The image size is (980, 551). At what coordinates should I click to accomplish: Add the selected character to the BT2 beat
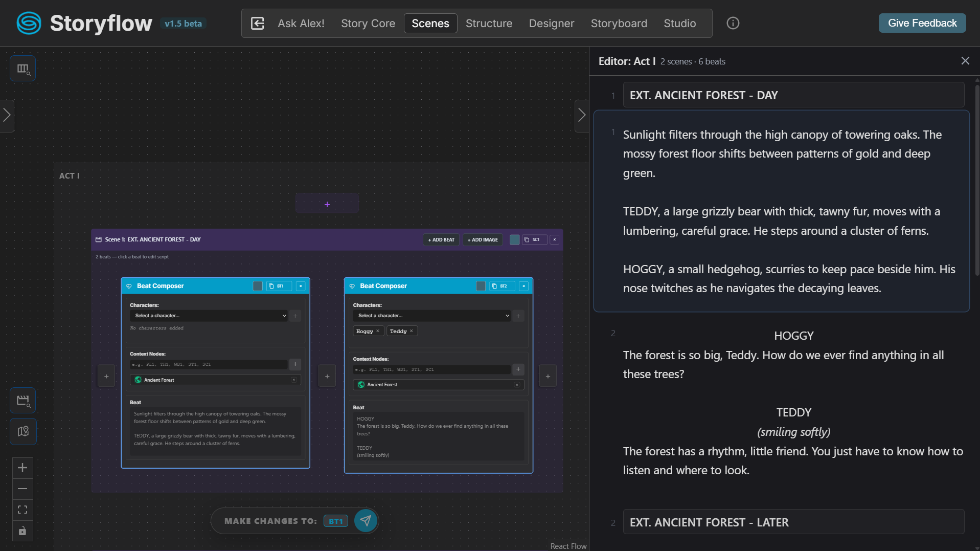[518, 316]
